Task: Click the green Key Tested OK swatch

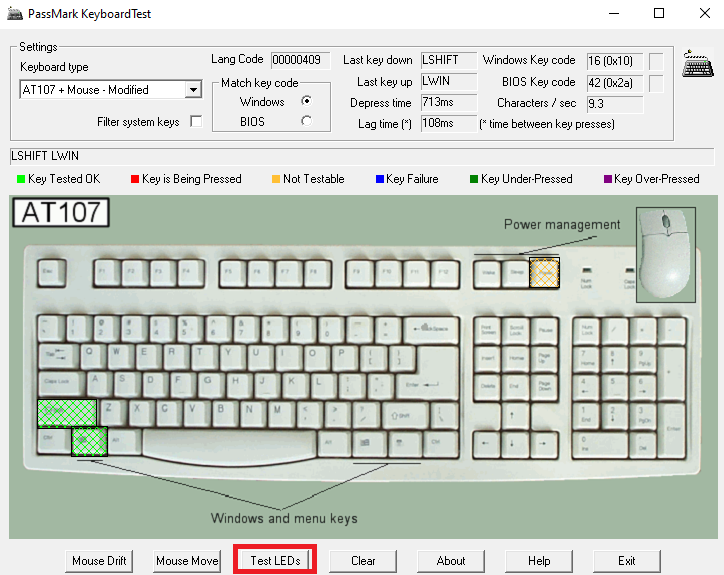Action: (x=20, y=180)
